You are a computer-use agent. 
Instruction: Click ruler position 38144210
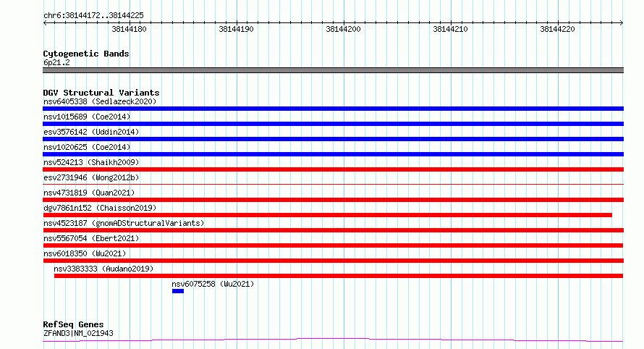click(451, 29)
